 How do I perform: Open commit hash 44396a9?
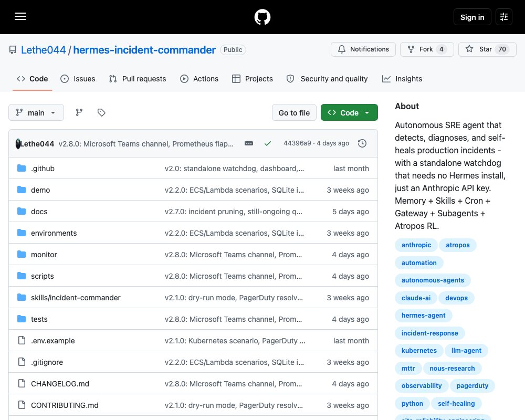click(297, 143)
